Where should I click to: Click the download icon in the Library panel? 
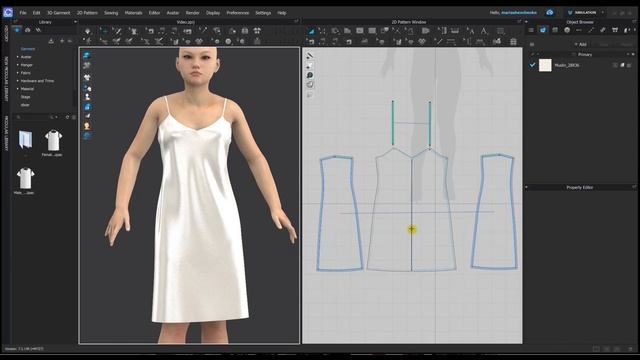click(51, 41)
